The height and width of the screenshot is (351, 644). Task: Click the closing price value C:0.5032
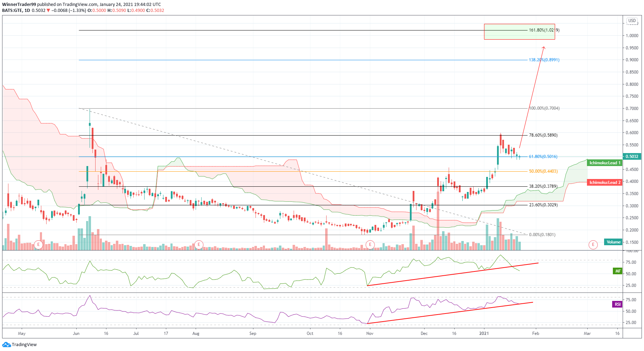[x=155, y=11]
